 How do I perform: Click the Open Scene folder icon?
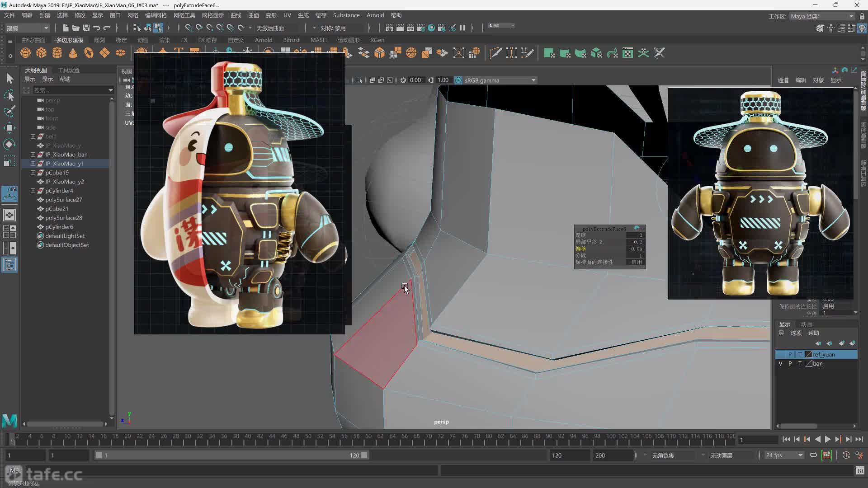[76, 28]
